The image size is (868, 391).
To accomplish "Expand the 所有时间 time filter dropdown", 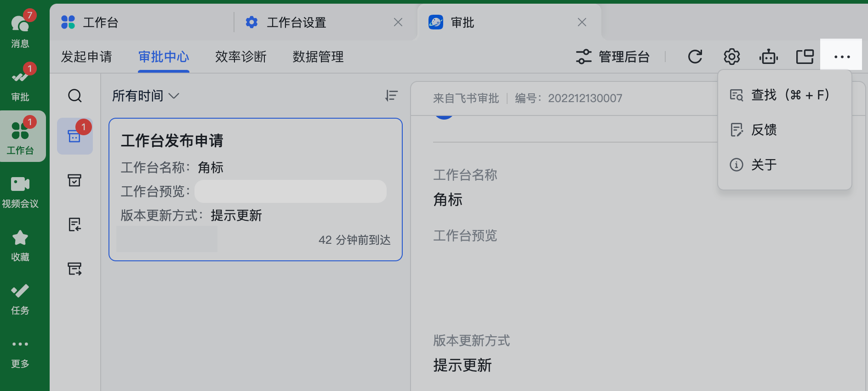I will click(x=145, y=96).
